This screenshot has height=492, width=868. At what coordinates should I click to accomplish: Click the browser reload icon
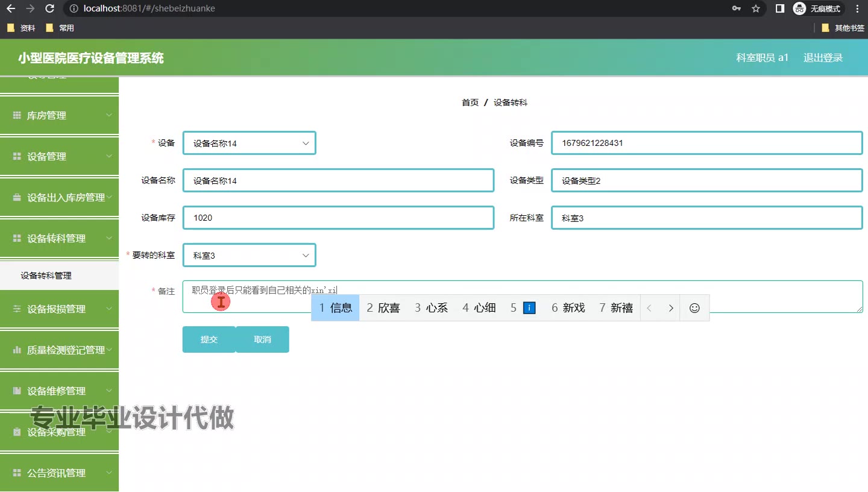[x=50, y=8]
